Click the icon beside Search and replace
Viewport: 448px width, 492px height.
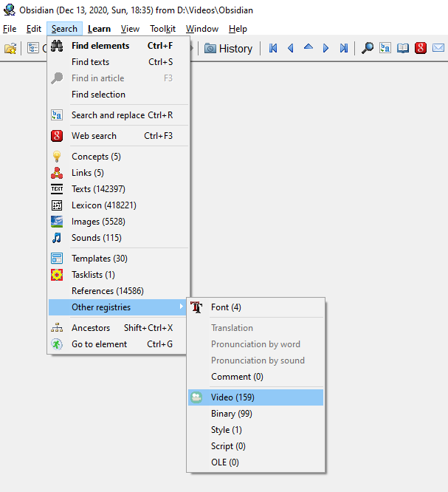57,115
